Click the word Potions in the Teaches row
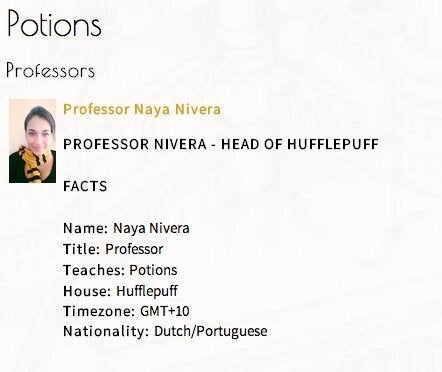The width and height of the screenshot is (442, 372). coord(153,270)
